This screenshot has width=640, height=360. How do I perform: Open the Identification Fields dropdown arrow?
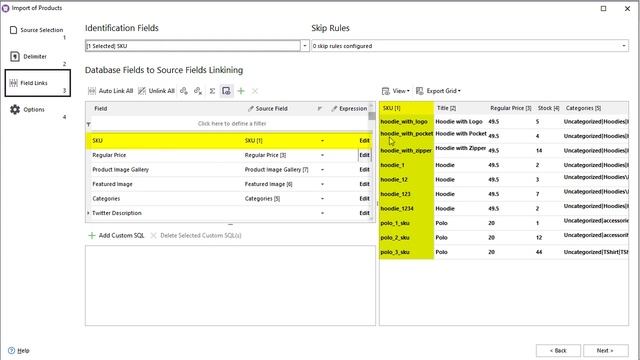click(304, 46)
